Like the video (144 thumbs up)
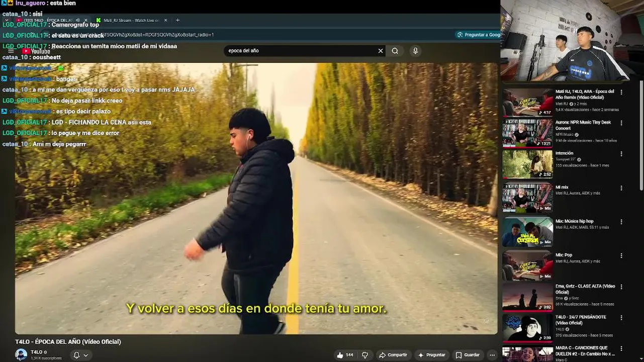This screenshot has width=644, height=362. (345, 355)
